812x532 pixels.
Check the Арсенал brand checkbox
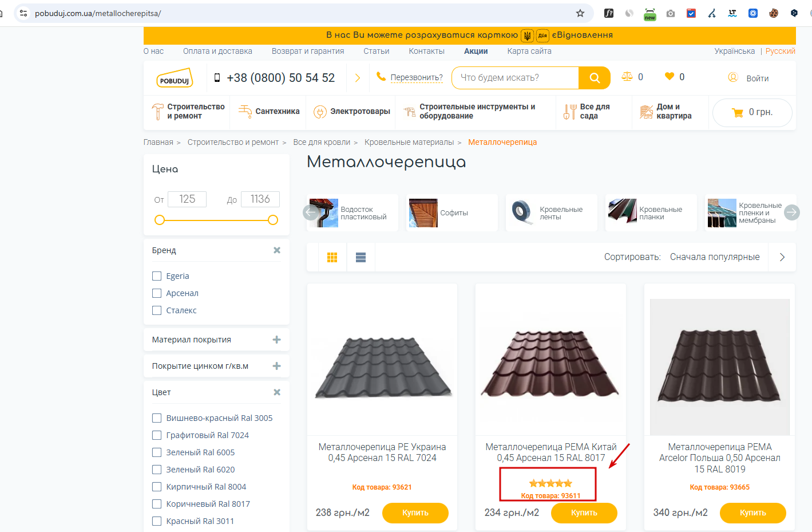pos(157,293)
